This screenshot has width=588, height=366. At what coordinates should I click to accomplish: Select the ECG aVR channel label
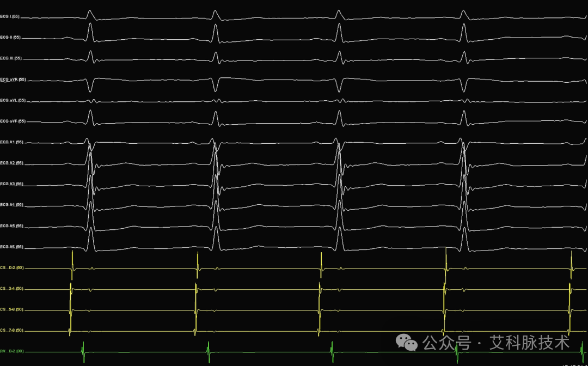(x=13, y=80)
